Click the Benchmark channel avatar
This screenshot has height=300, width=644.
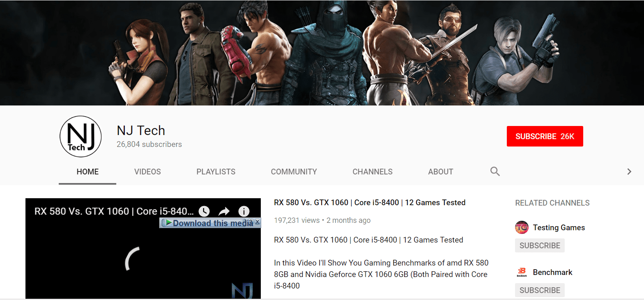click(522, 272)
